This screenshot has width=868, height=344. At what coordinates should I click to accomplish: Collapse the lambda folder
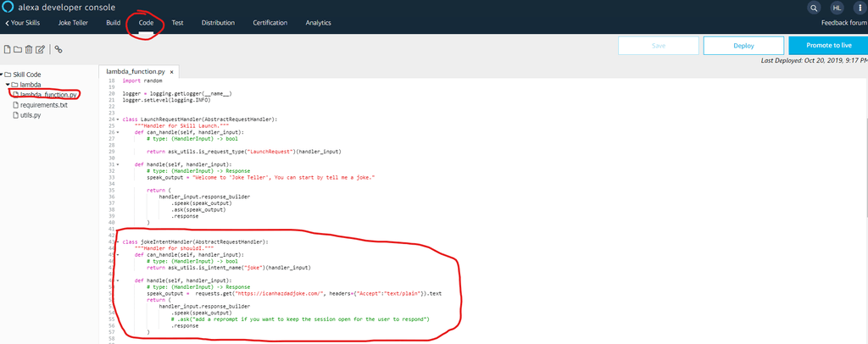(x=8, y=85)
